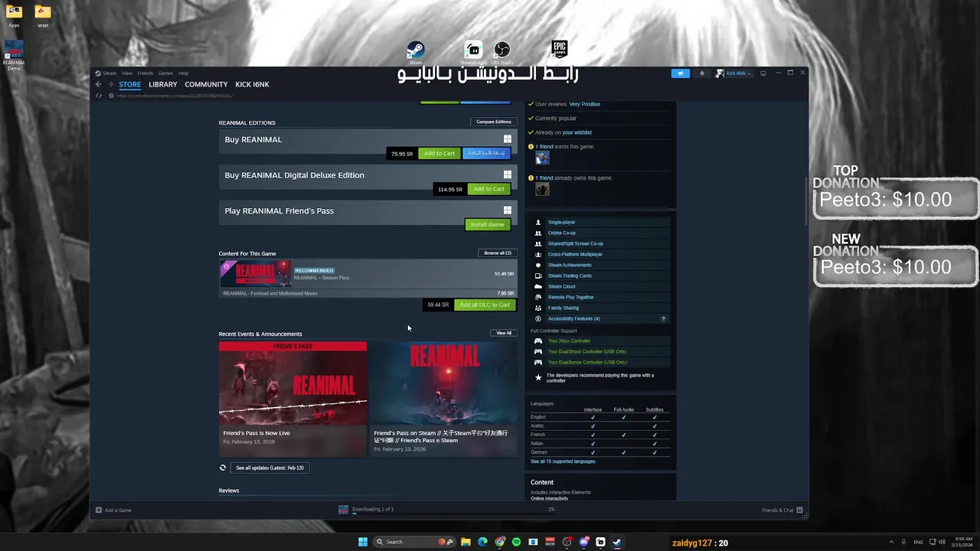Image resolution: width=980 pixels, height=551 pixels.
Task: Click the Steam Achievements icon
Action: click(537, 265)
